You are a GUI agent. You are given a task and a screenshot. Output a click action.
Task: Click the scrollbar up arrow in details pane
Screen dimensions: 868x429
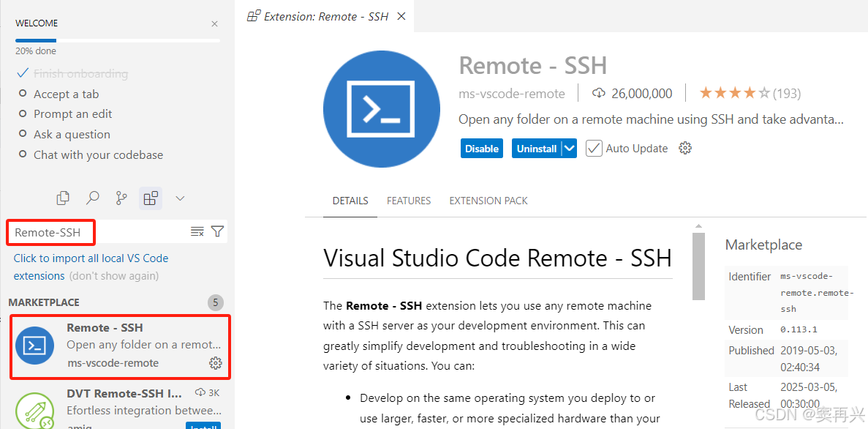[x=698, y=226]
